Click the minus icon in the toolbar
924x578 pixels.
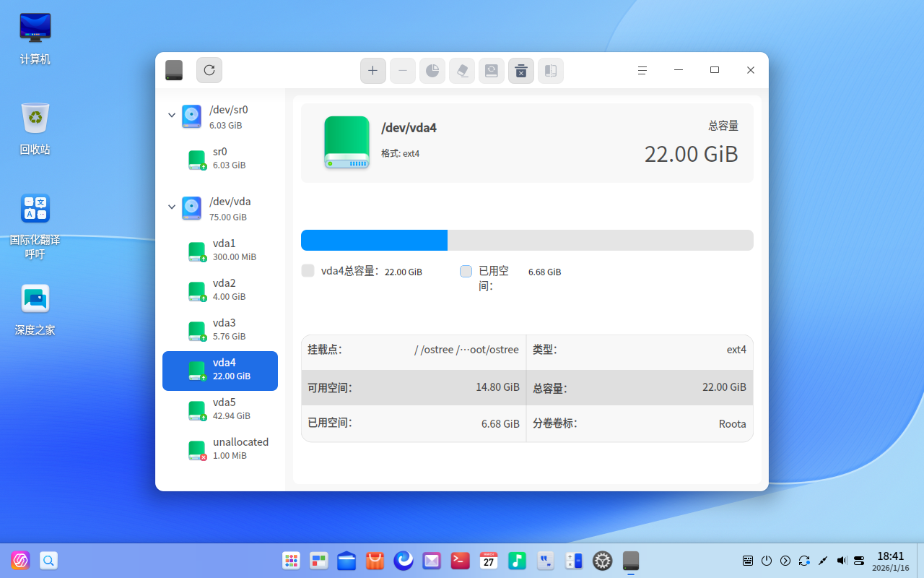403,71
